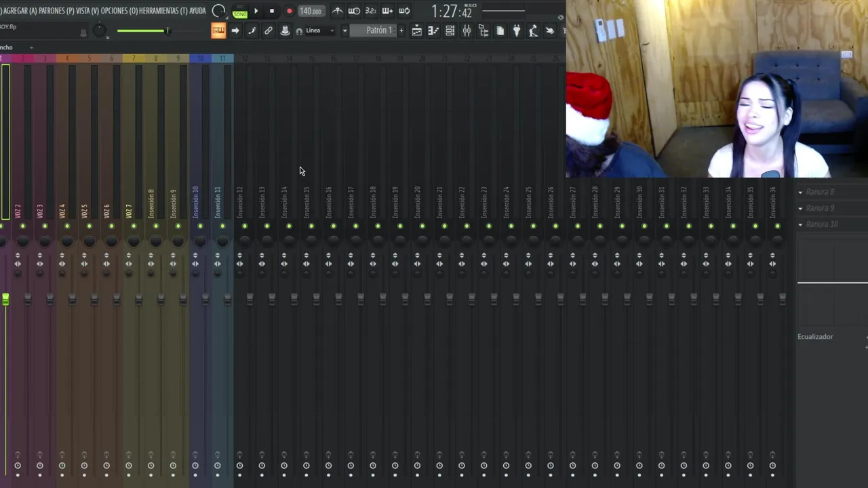The height and width of the screenshot is (488, 868).
Task: Toggle the loop recording icon
Action: pyautogui.click(x=404, y=11)
